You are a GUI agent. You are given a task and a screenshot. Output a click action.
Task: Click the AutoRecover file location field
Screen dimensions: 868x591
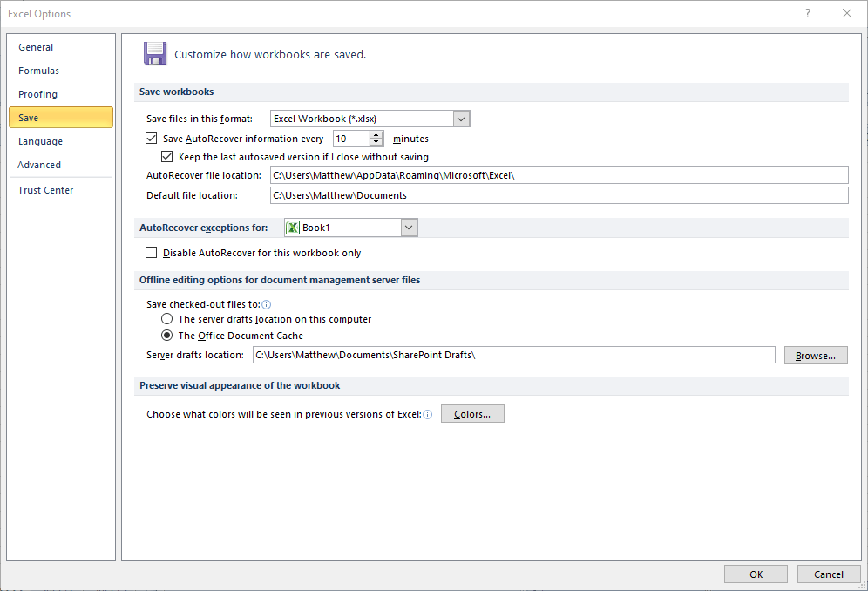pos(559,175)
